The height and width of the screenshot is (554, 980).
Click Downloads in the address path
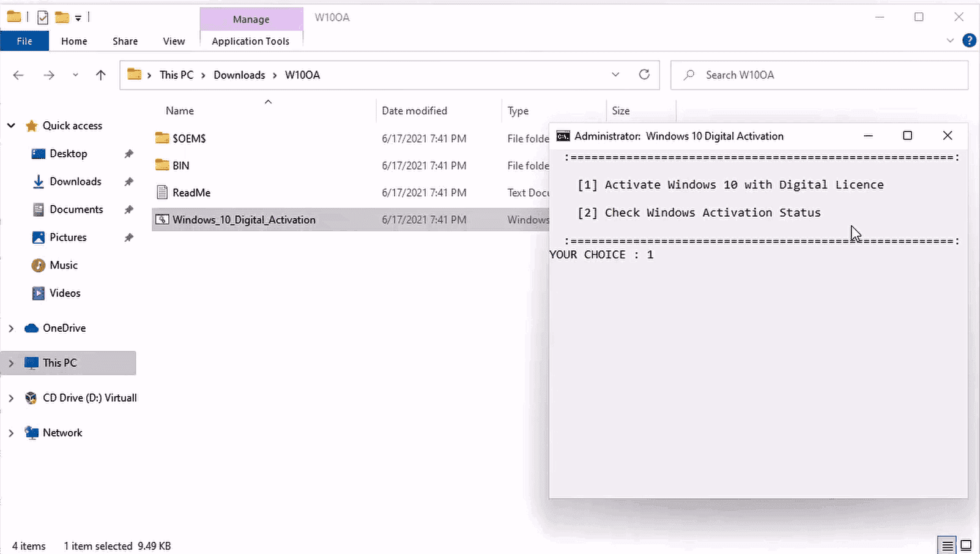[239, 75]
